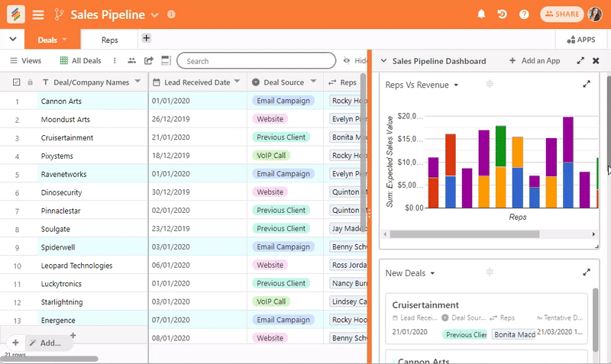Click the chart horizontal scrollbar thumb
This screenshot has width=611, height=364.
pos(464,234)
